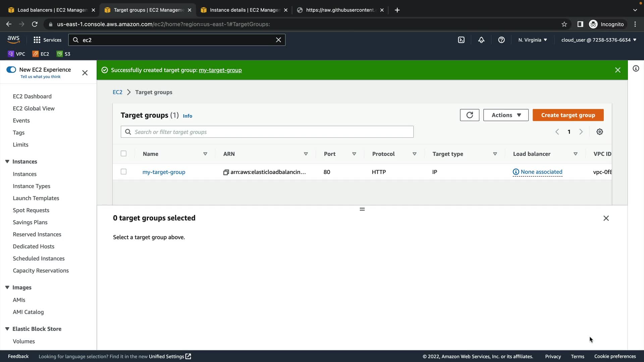This screenshot has height=362, width=644.
Task: Open Launch Templates in the sidebar
Action: click(x=36, y=198)
